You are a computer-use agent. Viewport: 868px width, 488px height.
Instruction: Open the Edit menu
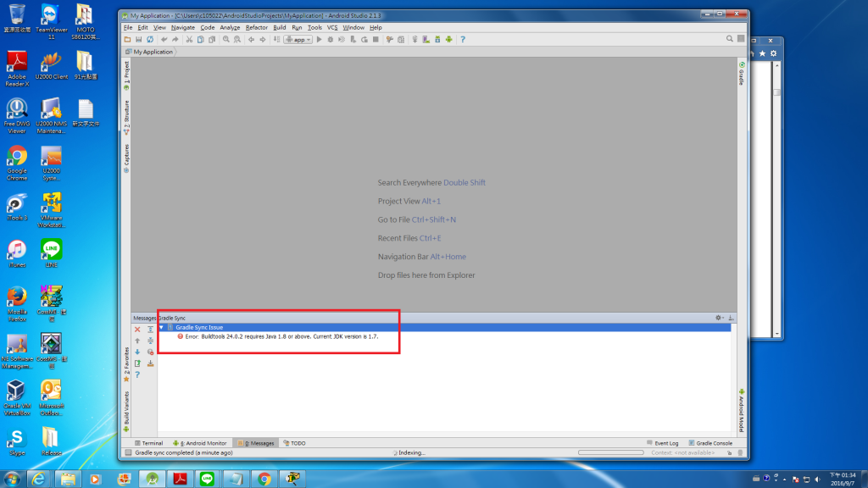tap(142, 27)
